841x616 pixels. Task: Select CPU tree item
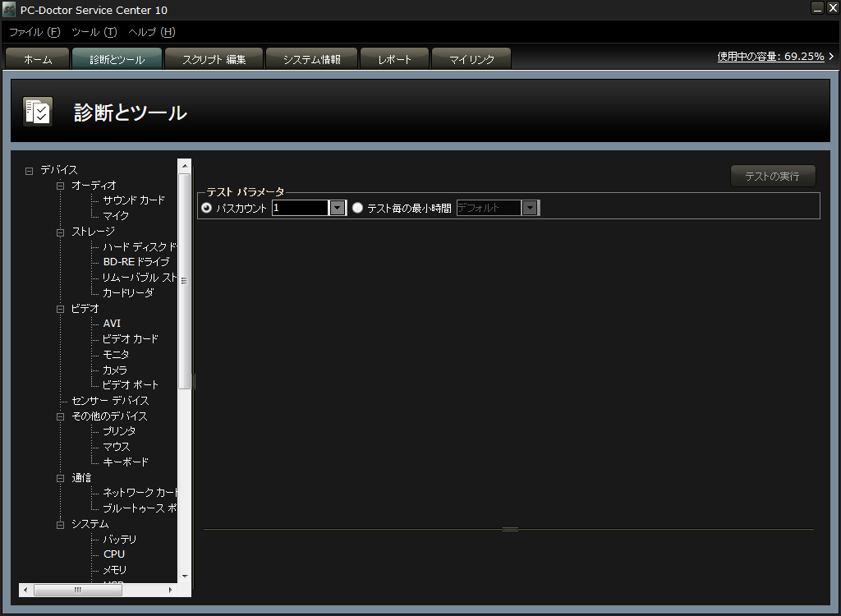[x=113, y=554]
